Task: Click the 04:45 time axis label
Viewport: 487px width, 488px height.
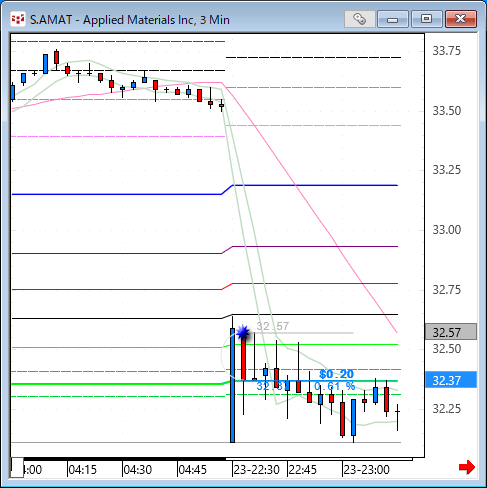Action: click(193, 470)
